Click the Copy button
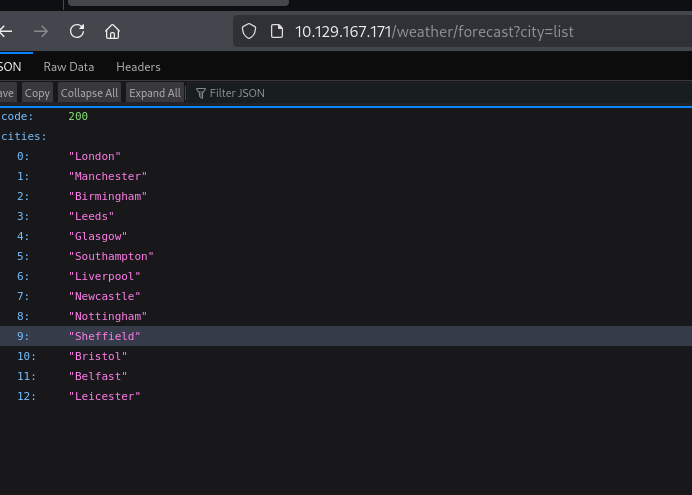The image size is (692, 495). (37, 93)
